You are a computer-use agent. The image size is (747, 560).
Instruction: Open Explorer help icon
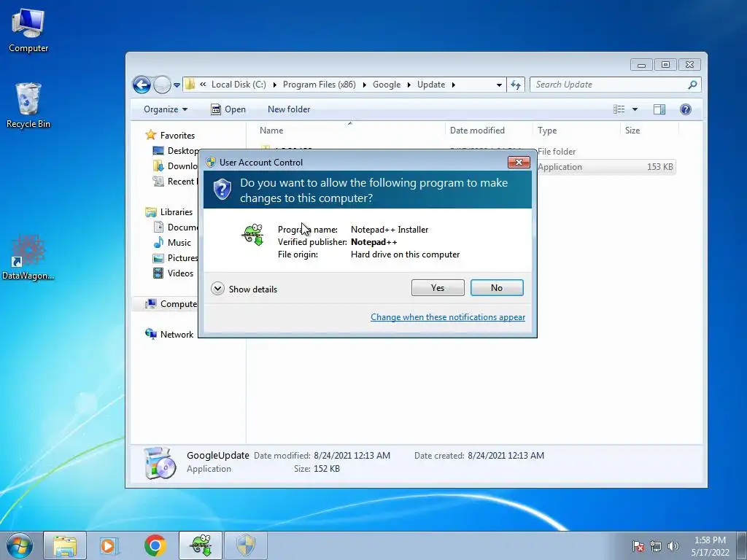point(685,109)
